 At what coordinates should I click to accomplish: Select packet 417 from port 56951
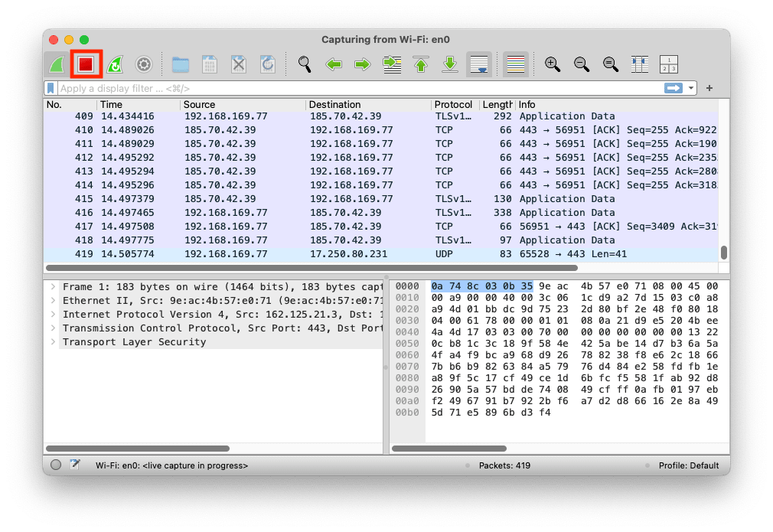pos(380,227)
